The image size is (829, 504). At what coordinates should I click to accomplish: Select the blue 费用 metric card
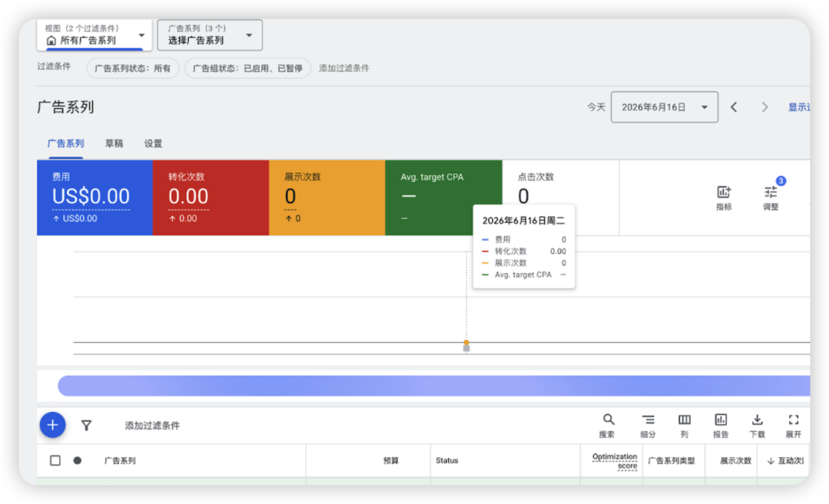click(x=94, y=198)
